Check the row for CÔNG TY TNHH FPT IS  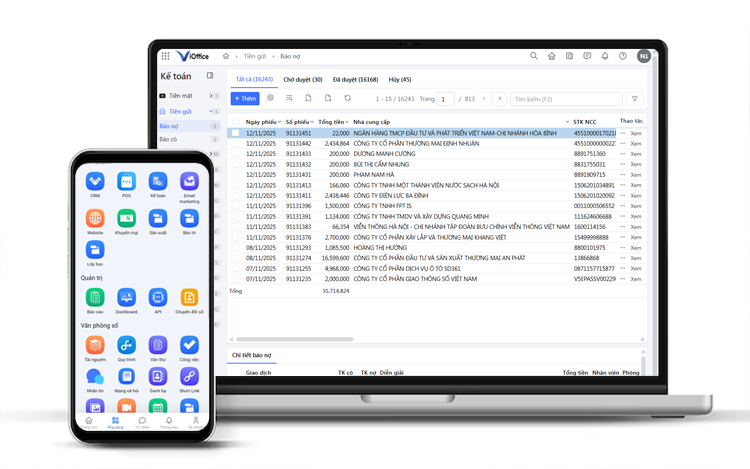pos(235,206)
